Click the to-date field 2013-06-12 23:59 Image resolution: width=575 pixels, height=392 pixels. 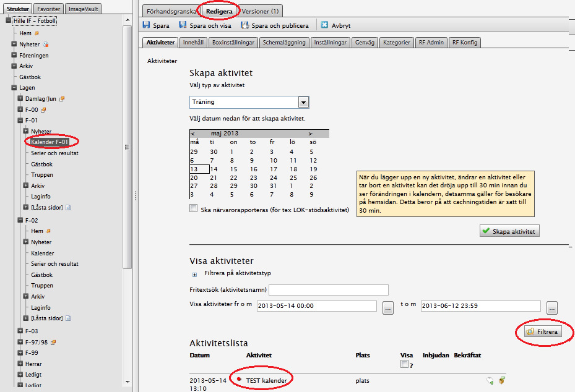[481, 306]
